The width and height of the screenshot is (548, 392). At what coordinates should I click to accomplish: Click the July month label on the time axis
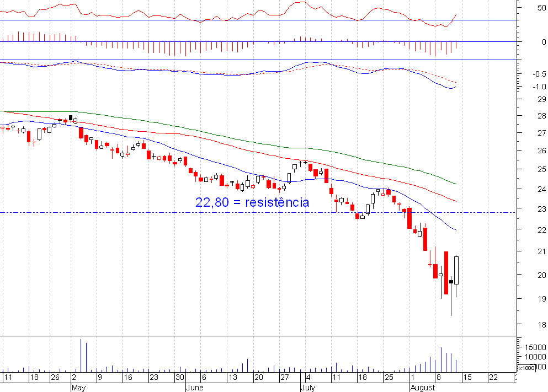(x=308, y=388)
